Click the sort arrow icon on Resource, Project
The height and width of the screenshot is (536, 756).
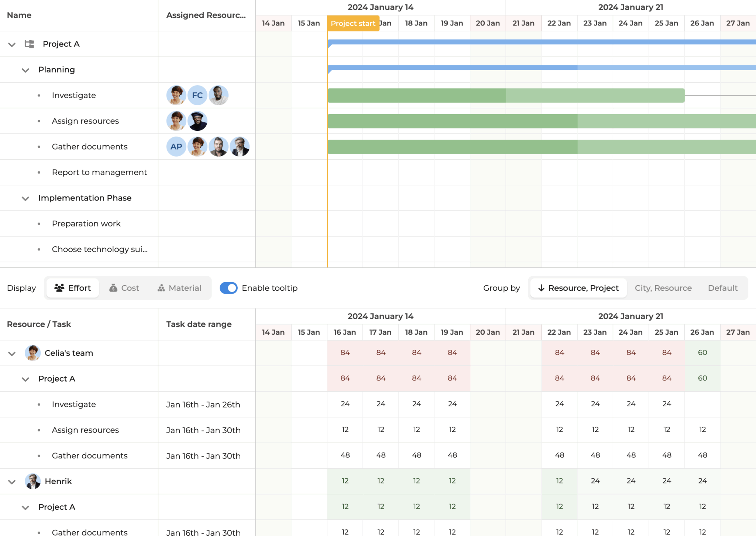(x=541, y=288)
